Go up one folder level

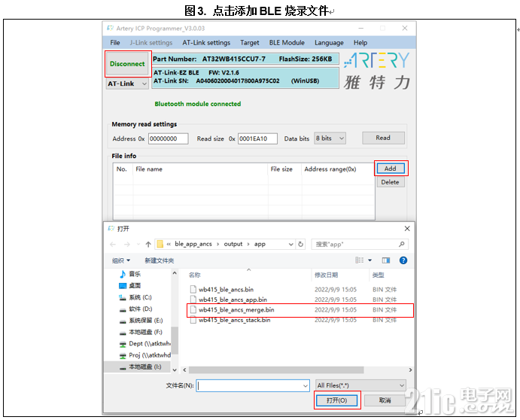[148, 245]
